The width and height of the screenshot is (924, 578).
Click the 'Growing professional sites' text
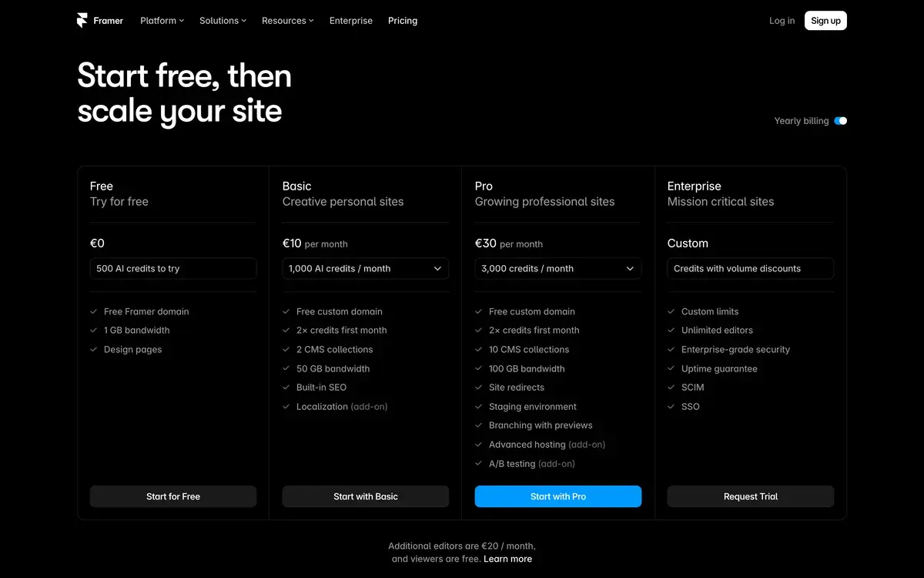544,202
